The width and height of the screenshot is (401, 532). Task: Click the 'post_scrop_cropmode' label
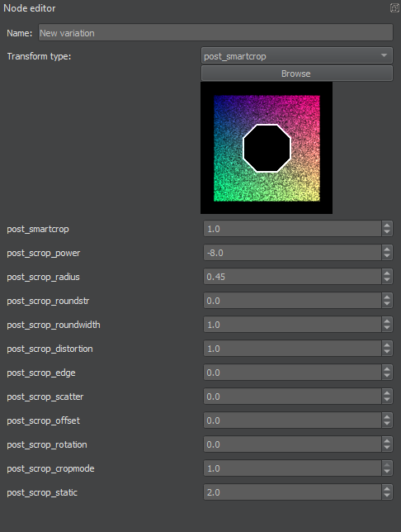tap(50, 469)
